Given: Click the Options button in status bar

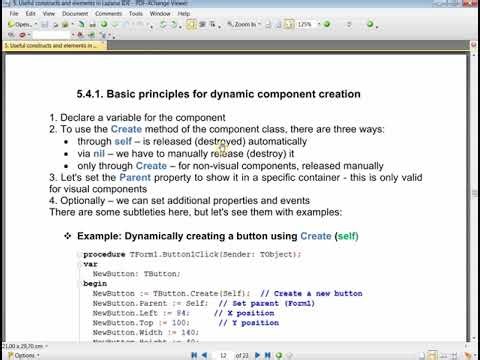Looking at the screenshot, I should coord(23,355).
